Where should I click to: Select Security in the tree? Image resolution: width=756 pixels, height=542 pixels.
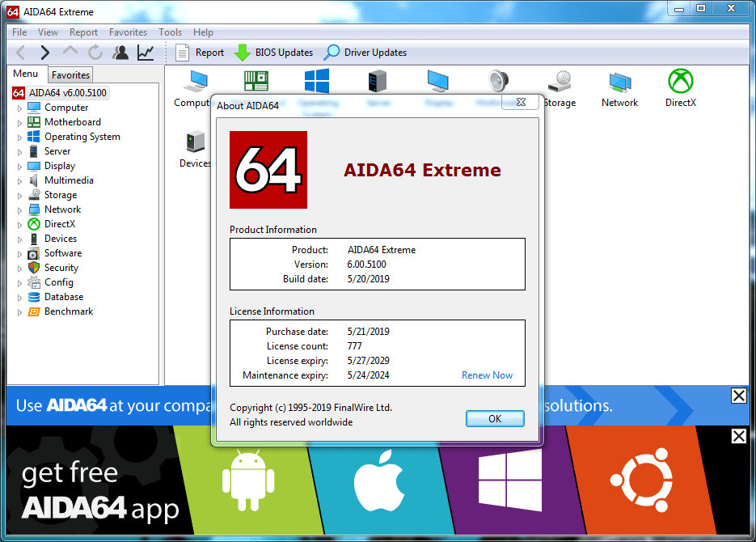coord(61,268)
